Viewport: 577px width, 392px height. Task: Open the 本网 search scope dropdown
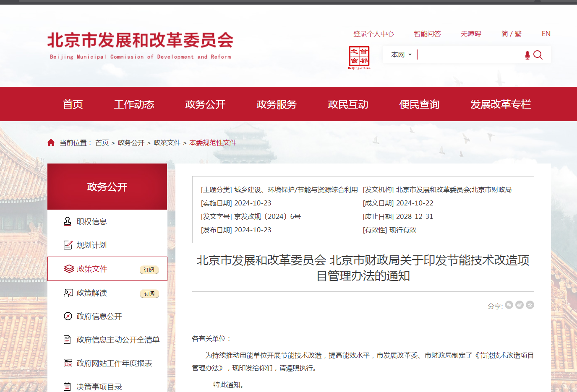coord(401,55)
